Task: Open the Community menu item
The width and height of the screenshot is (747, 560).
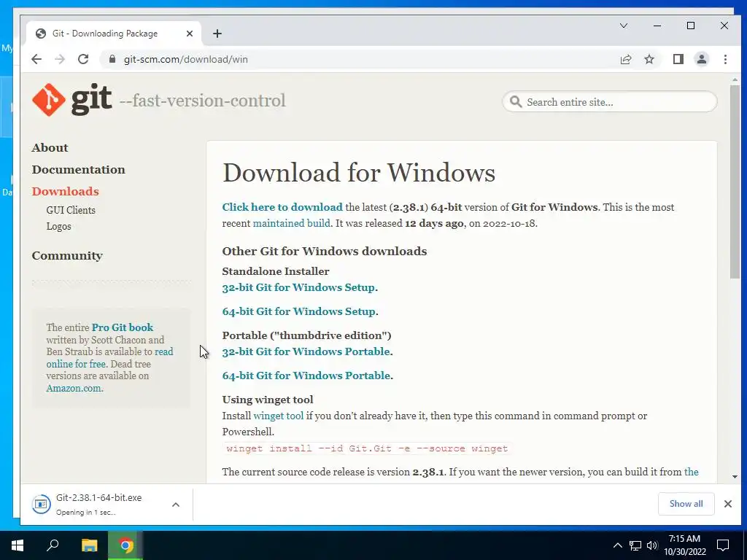Action: 67,256
